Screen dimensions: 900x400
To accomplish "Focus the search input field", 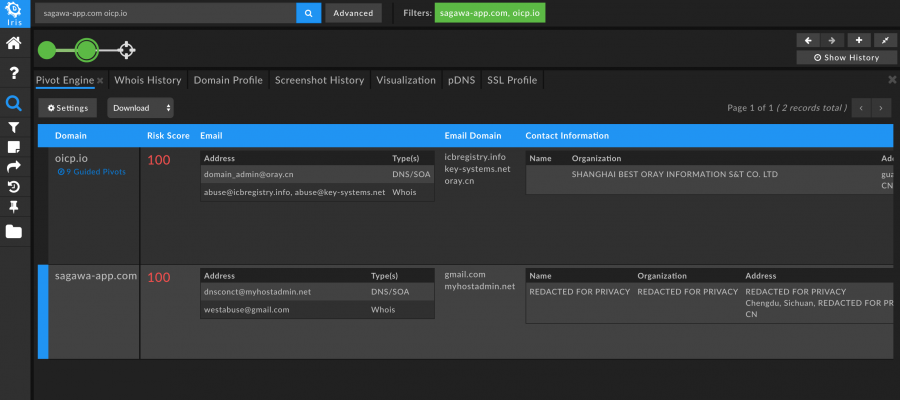I will (165, 13).
